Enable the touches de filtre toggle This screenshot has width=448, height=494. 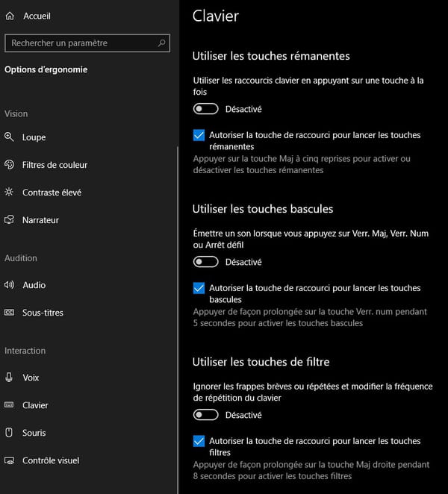click(205, 415)
